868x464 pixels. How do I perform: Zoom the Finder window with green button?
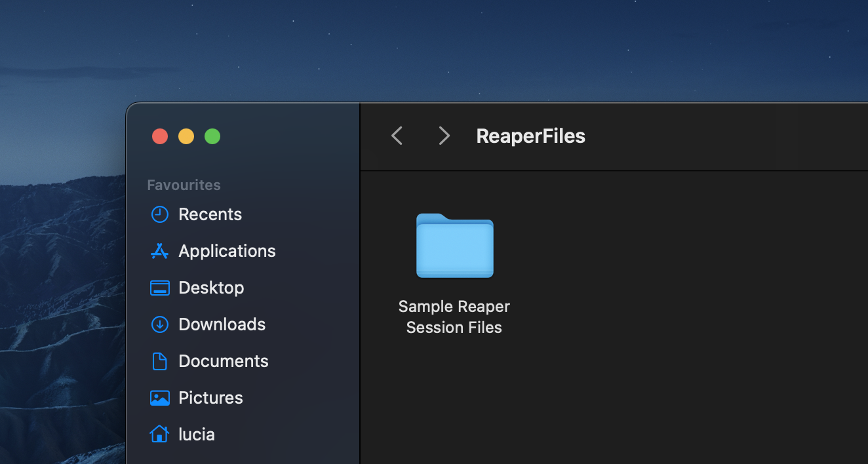[x=212, y=136]
